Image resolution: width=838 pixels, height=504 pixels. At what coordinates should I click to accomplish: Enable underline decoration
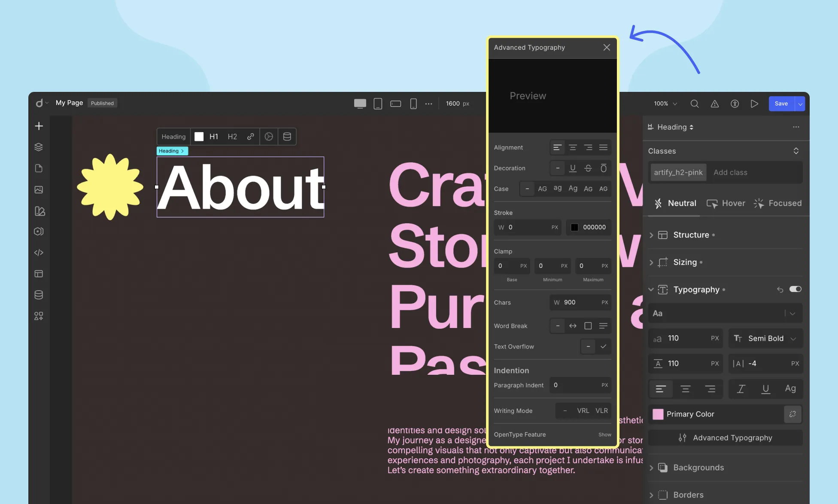click(573, 168)
